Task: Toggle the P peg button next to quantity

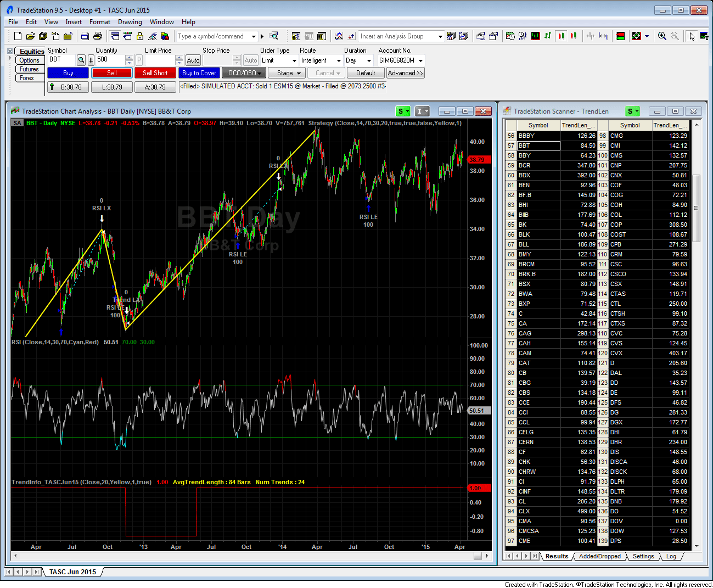Action: pos(139,60)
